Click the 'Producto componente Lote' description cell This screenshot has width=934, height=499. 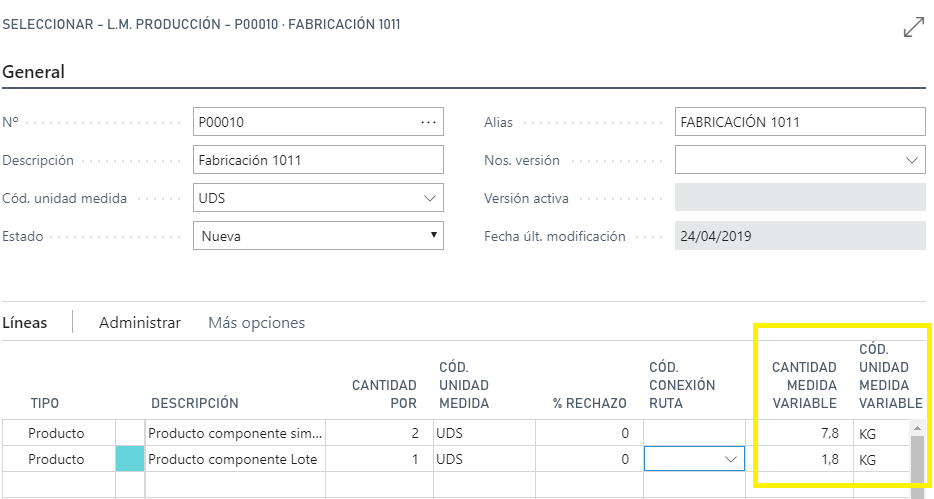tap(235, 459)
